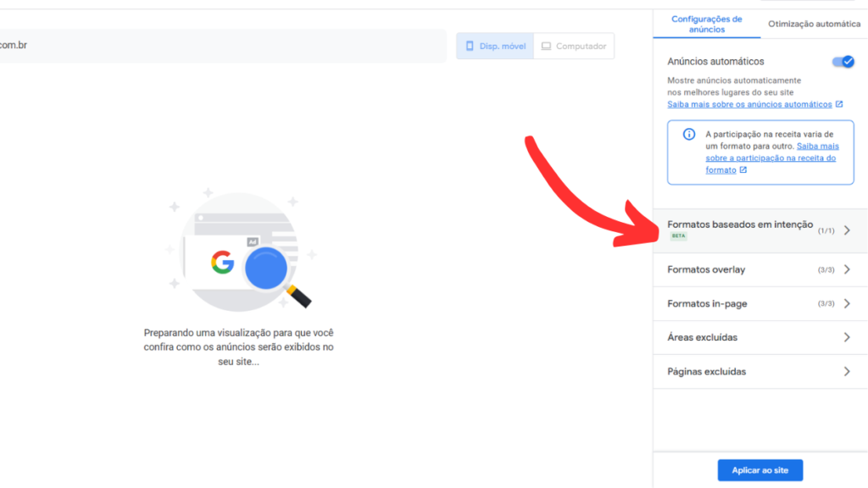Image resolution: width=868 pixels, height=488 pixels.
Task: Open the Otimização automática tab
Action: 814,25
